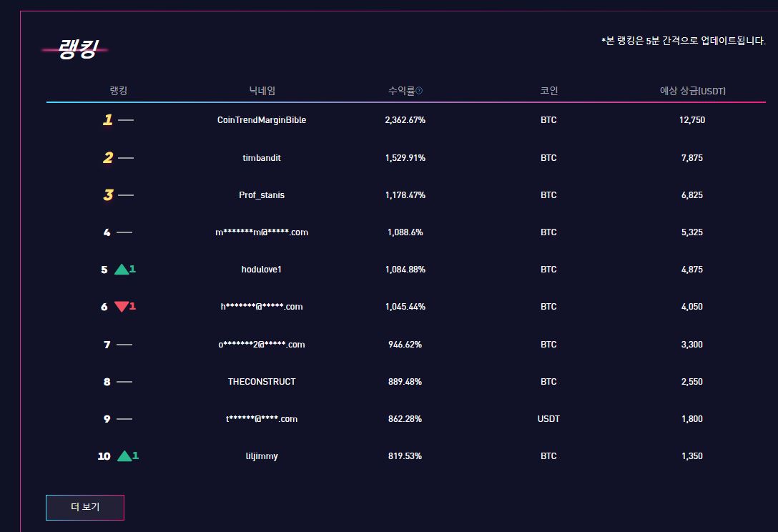Click the red down arrow at rank 6
This screenshot has width=778, height=532.
point(122,307)
